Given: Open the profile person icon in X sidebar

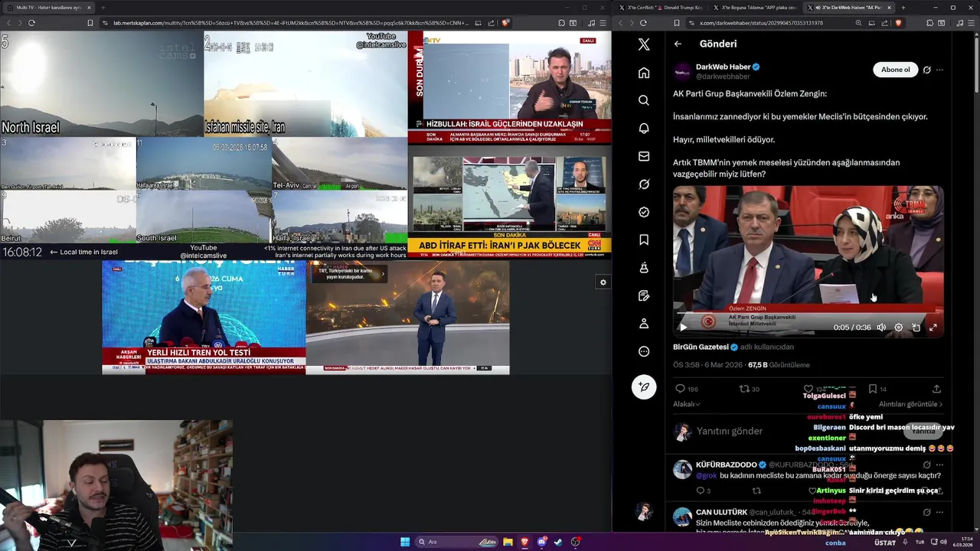Looking at the screenshot, I should point(644,324).
